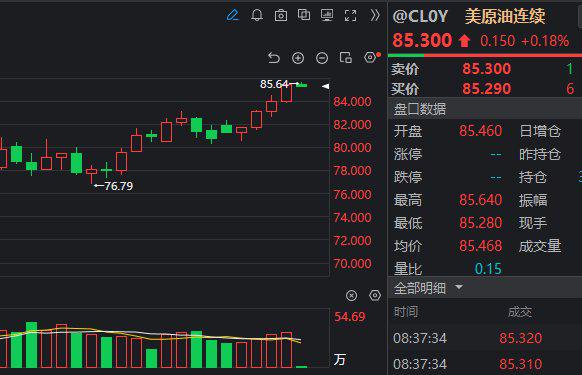Click the trade price 85.320 row
The height and width of the screenshot is (375, 582).
[520, 338]
